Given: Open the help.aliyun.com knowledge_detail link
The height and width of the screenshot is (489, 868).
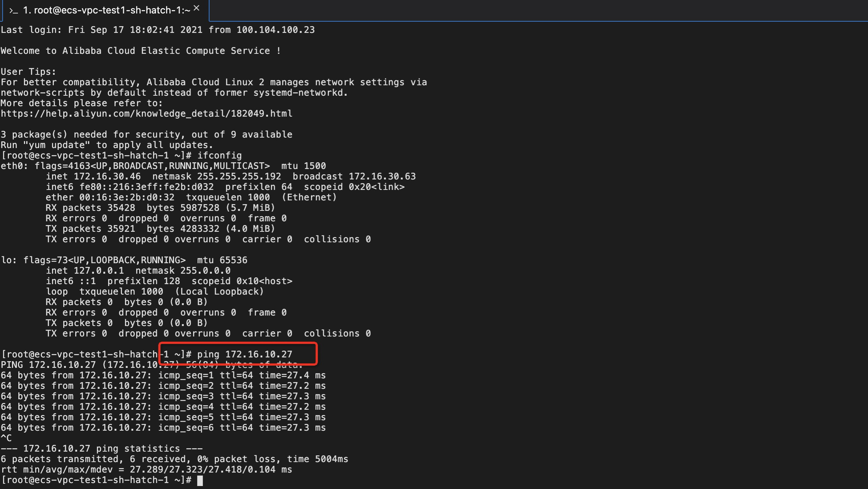Looking at the screenshot, I should point(146,114).
